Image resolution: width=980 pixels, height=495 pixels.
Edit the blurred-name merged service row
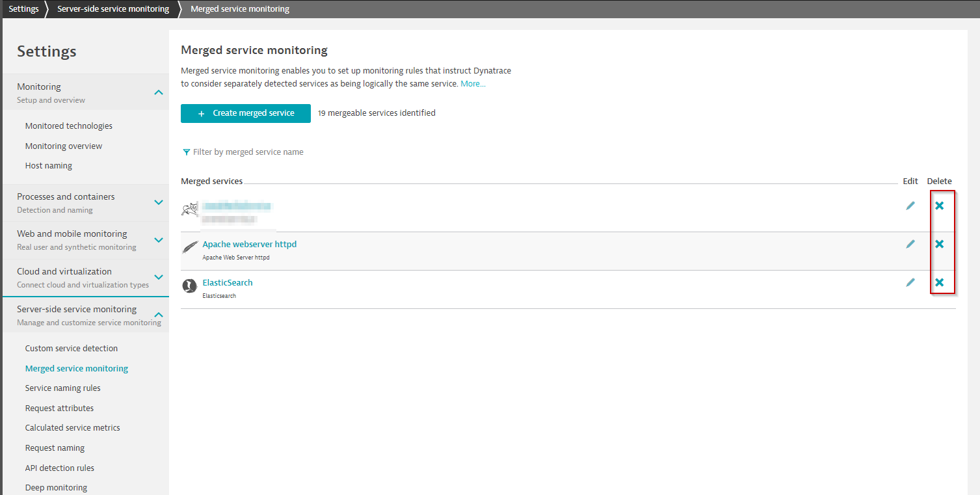click(x=910, y=206)
